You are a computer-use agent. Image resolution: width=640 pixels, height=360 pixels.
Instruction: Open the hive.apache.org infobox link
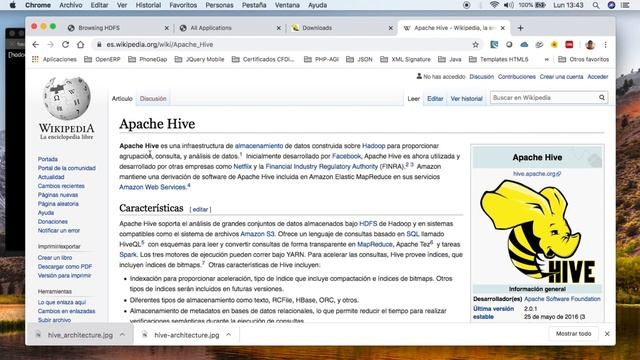point(537,173)
